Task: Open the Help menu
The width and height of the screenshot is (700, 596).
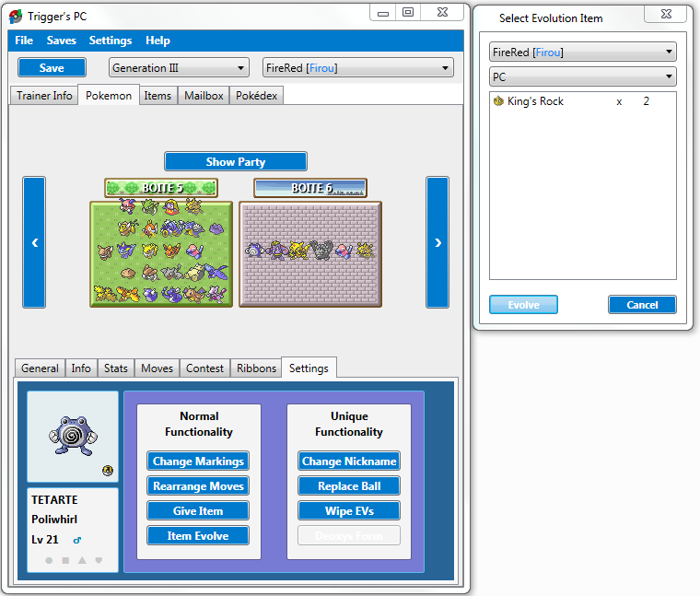Action: coord(157,41)
